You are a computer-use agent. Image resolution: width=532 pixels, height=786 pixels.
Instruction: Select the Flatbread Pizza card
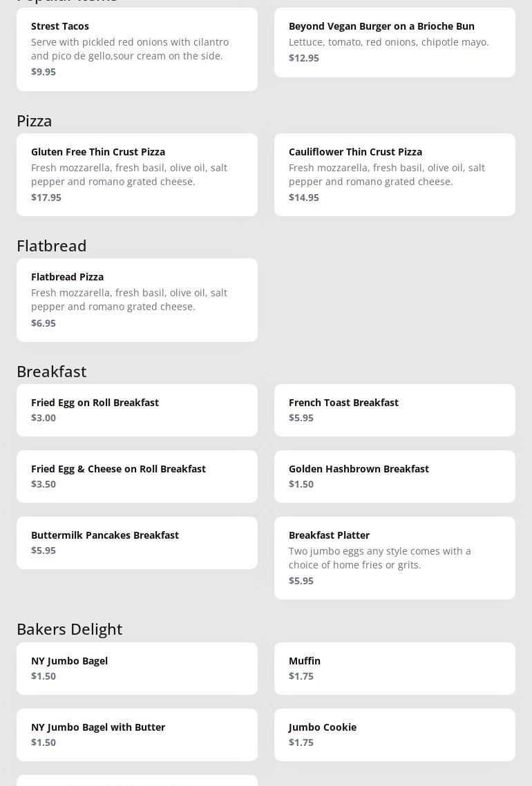(x=137, y=300)
